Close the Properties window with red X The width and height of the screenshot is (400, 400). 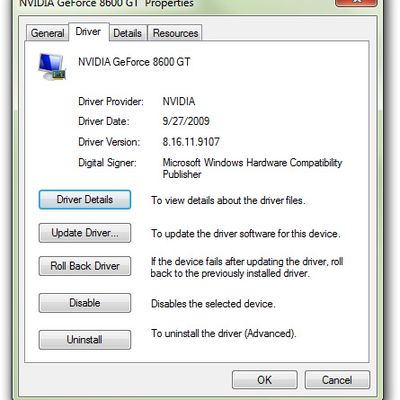[x=356, y=2]
